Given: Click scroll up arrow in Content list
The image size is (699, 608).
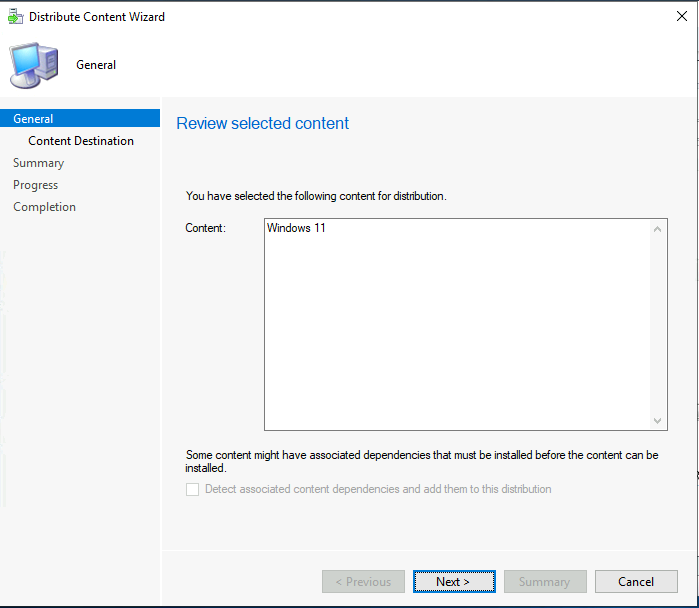Looking at the screenshot, I should (x=657, y=229).
